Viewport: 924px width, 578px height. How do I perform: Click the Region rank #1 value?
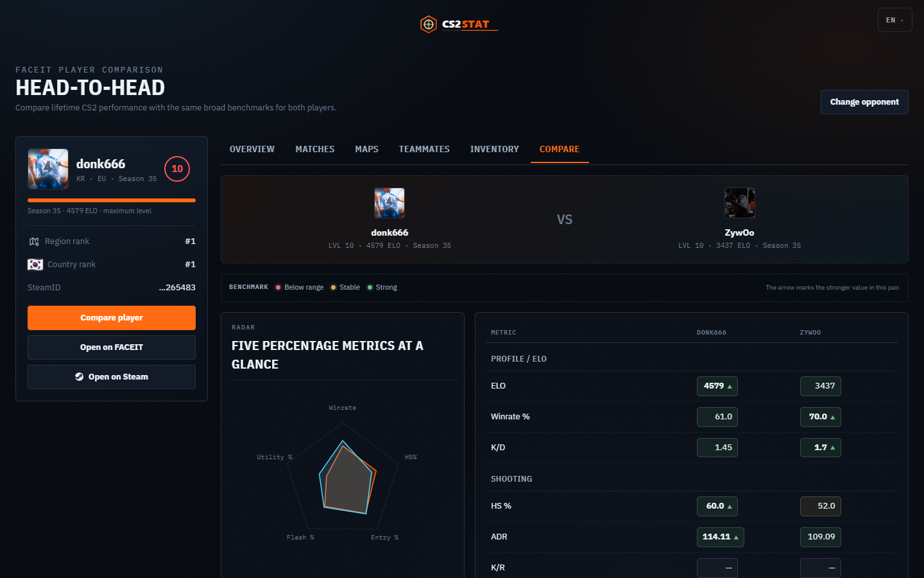tap(191, 241)
